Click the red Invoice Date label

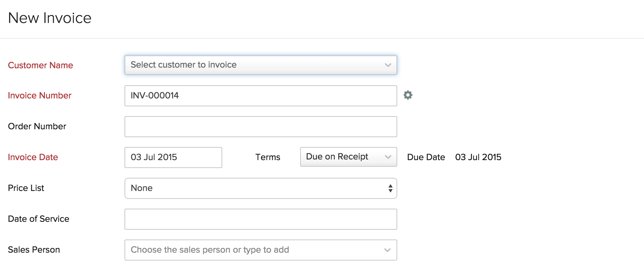point(33,157)
